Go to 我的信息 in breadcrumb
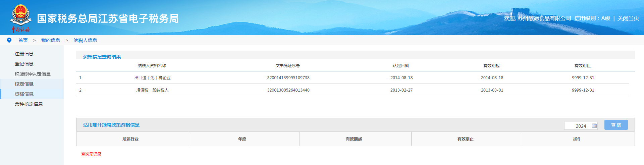The width and height of the screenshot is (644, 165). [x=50, y=40]
